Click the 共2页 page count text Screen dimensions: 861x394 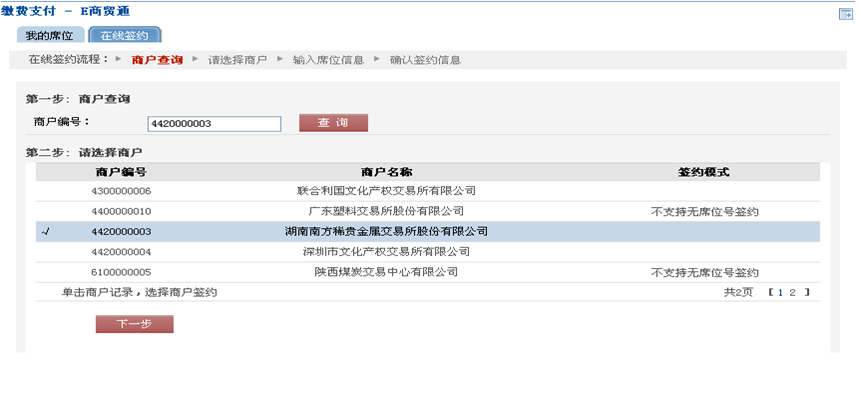(738, 292)
